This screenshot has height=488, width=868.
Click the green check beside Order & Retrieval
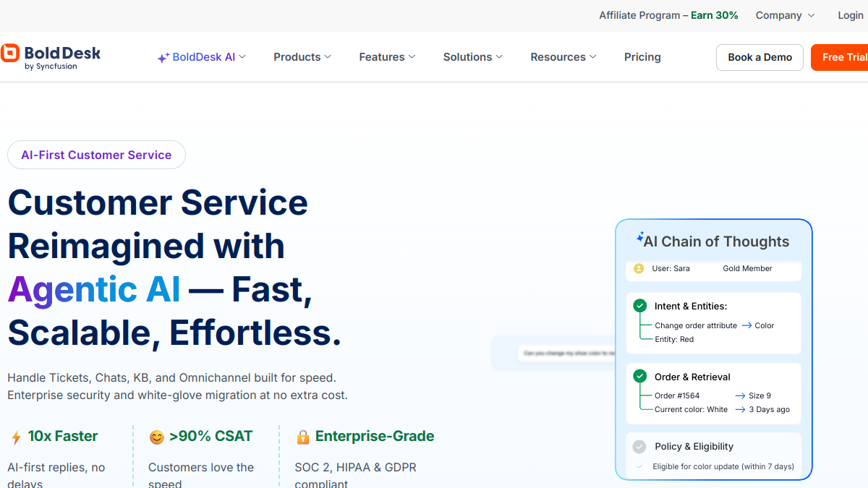tap(640, 377)
